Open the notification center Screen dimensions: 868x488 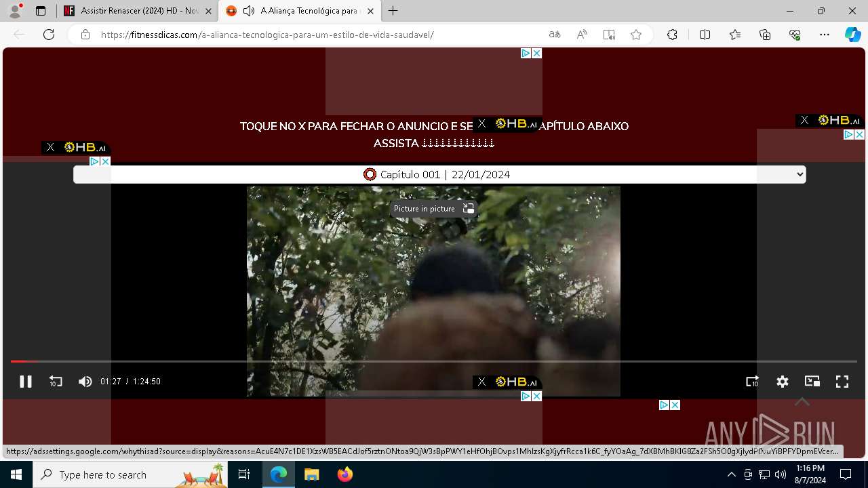point(846,474)
